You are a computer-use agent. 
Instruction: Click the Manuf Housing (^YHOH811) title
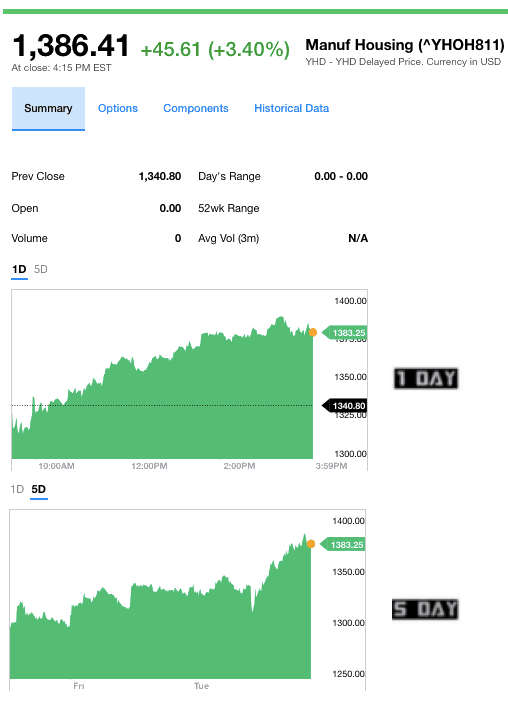pos(405,45)
